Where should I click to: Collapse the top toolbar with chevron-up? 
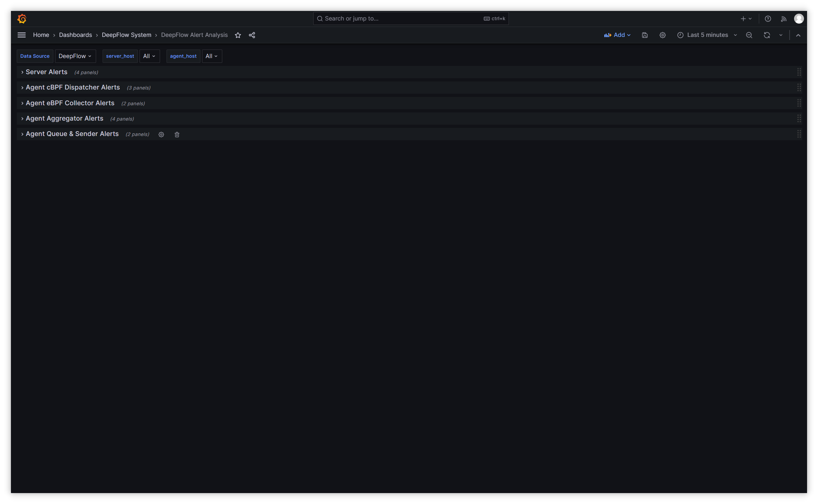pos(798,35)
